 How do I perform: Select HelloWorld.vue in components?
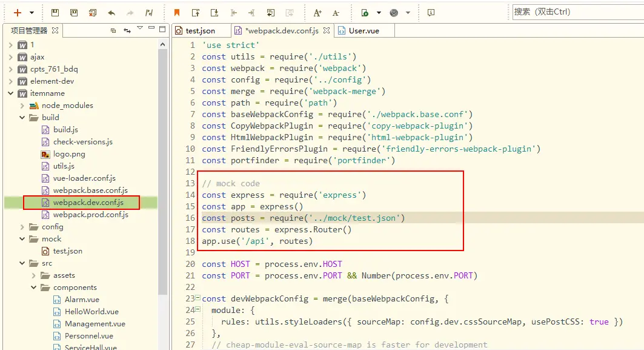coord(91,312)
